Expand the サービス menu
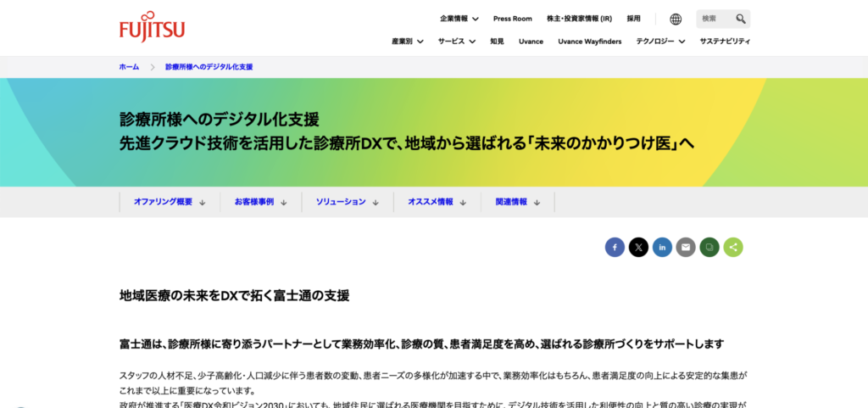 click(457, 41)
